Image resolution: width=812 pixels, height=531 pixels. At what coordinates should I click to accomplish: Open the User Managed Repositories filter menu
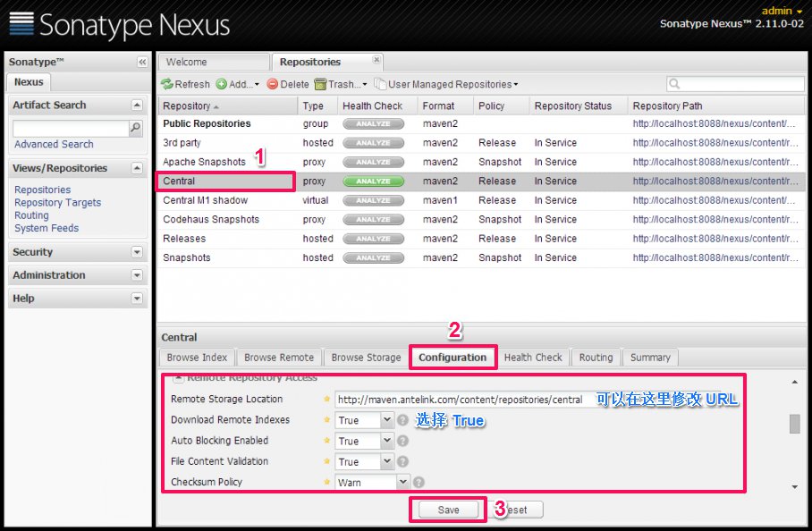[x=446, y=84]
